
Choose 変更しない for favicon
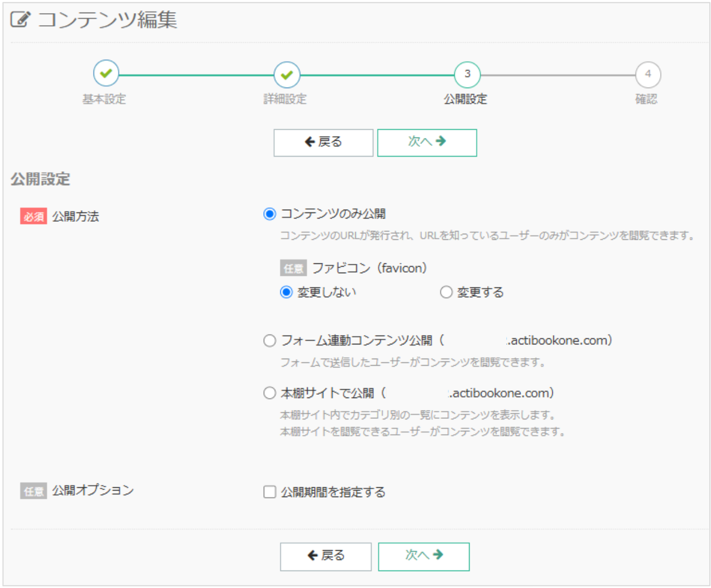pos(286,292)
